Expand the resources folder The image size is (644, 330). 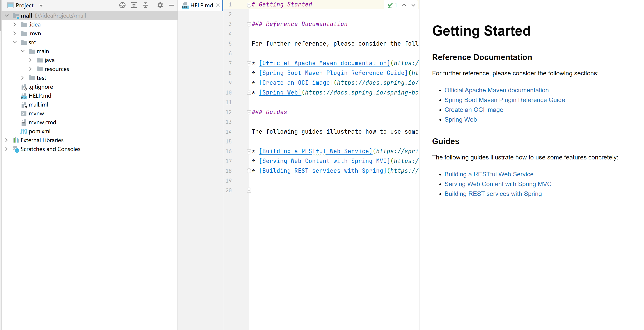click(x=30, y=69)
